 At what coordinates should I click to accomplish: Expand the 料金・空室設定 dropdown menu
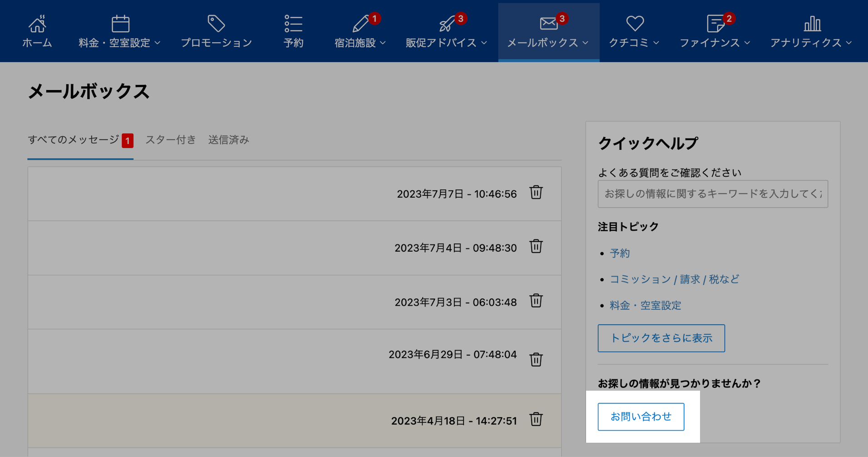pos(119,43)
